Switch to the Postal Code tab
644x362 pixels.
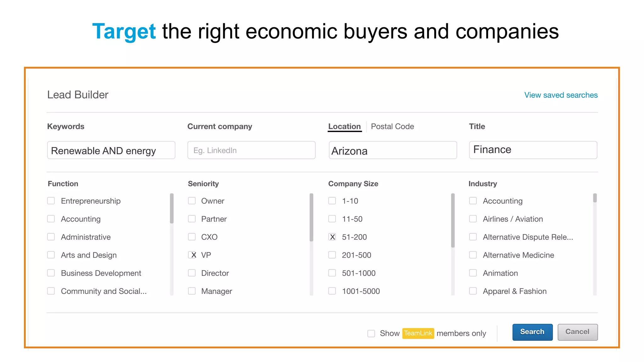coord(392,126)
